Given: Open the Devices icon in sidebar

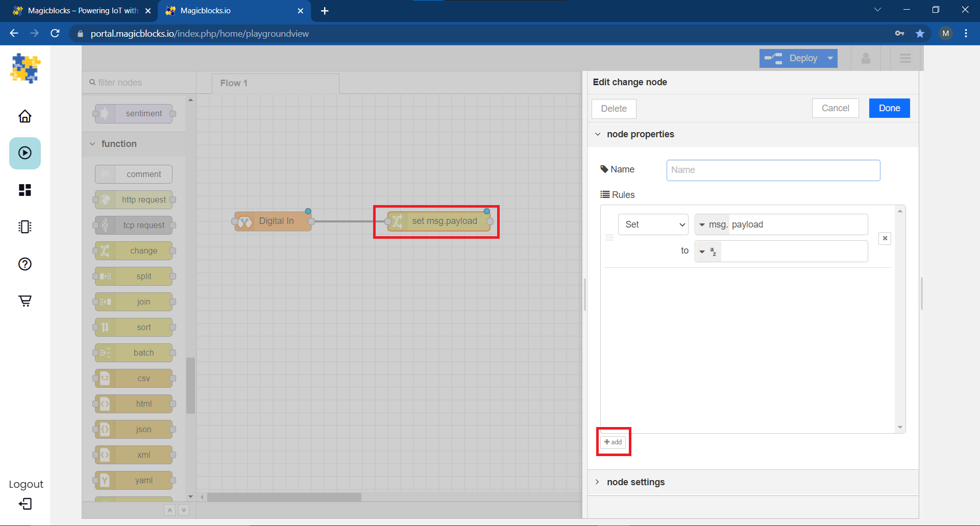Looking at the screenshot, I should [24, 227].
